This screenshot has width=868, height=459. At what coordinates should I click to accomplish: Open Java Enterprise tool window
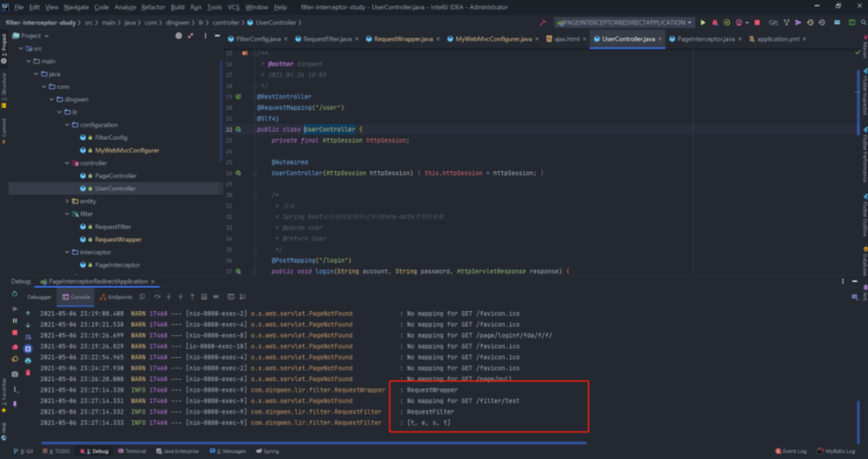coord(177,451)
